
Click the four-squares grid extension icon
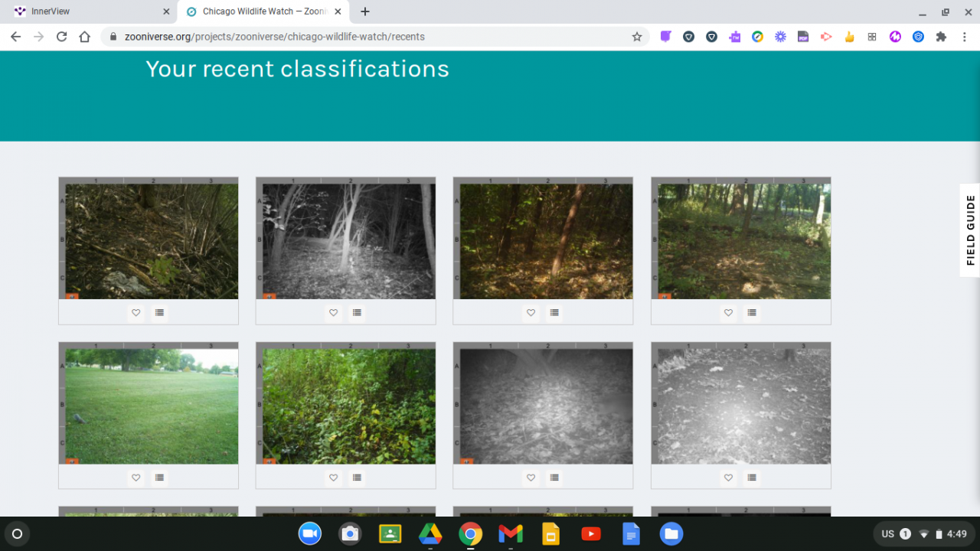(x=872, y=37)
